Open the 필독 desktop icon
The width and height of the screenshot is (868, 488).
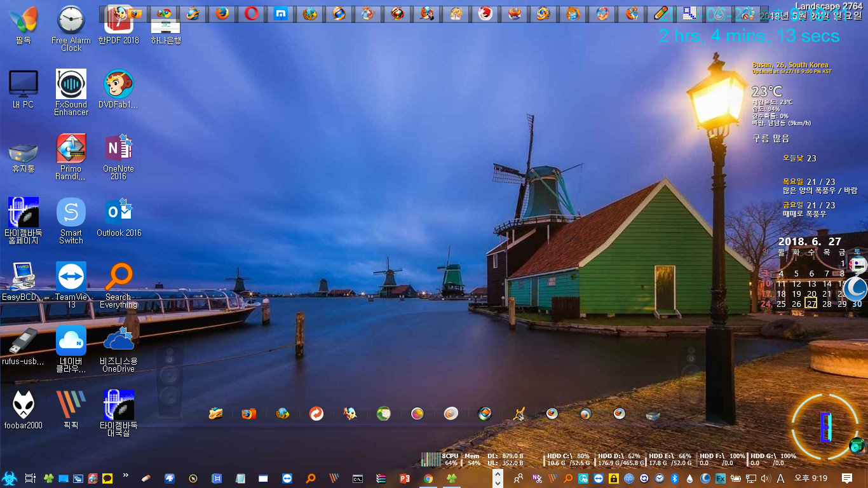point(24,25)
